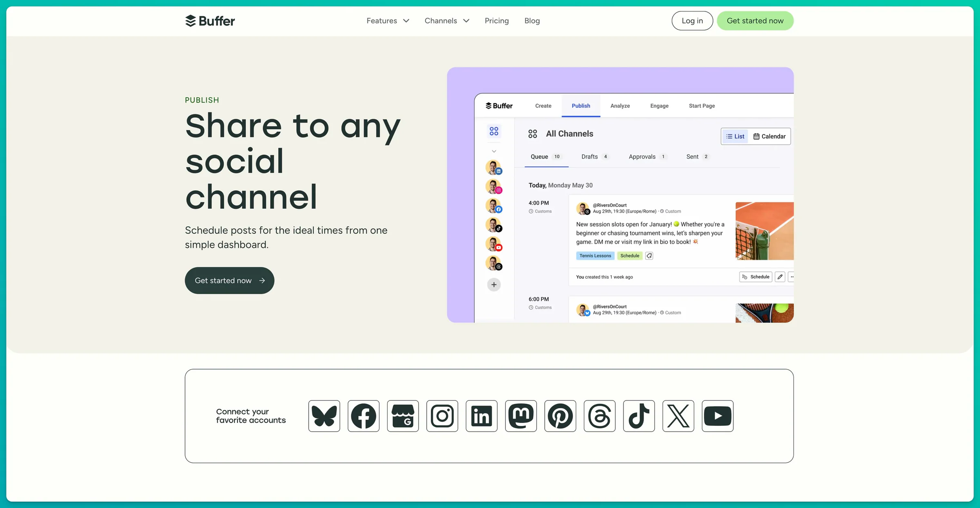
Task: Click the Buffer logo in the header
Action: click(210, 21)
